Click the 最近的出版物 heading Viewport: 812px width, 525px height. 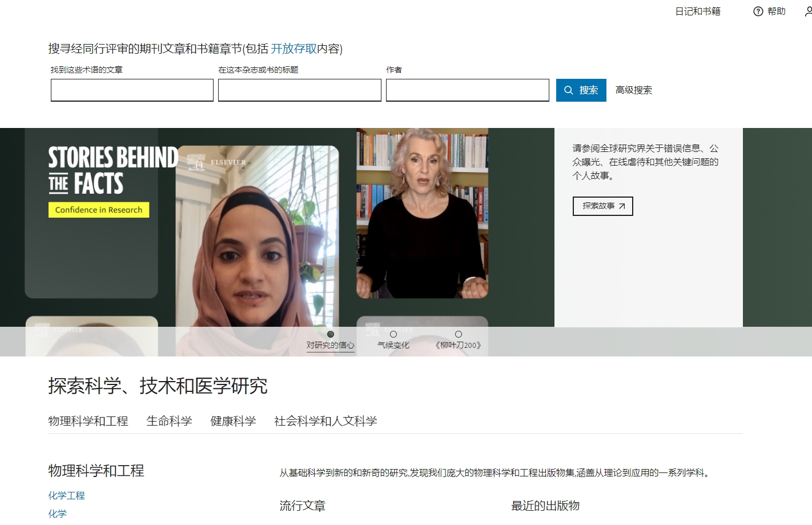pyautogui.click(x=545, y=506)
